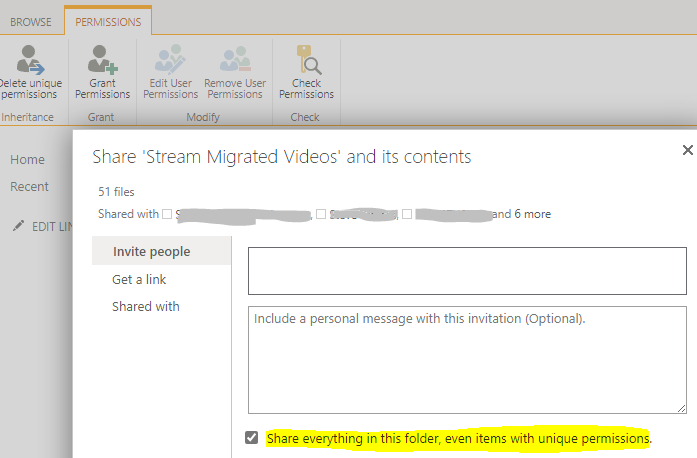Click the '51 files' text
The height and width of the screenshot is (458, 697).
click(x=116, y=192)
